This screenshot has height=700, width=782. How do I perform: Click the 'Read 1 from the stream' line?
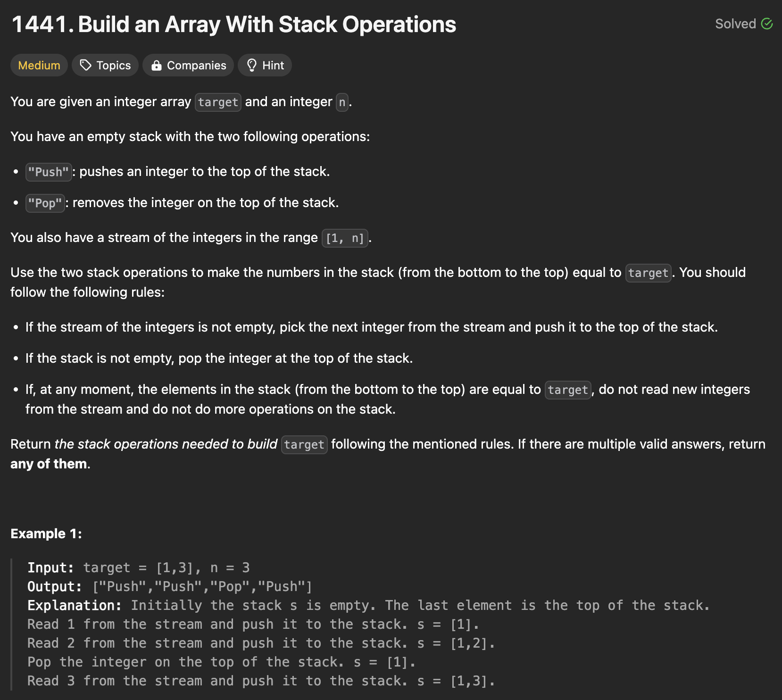pyautogui.click(x=253, y=624)
